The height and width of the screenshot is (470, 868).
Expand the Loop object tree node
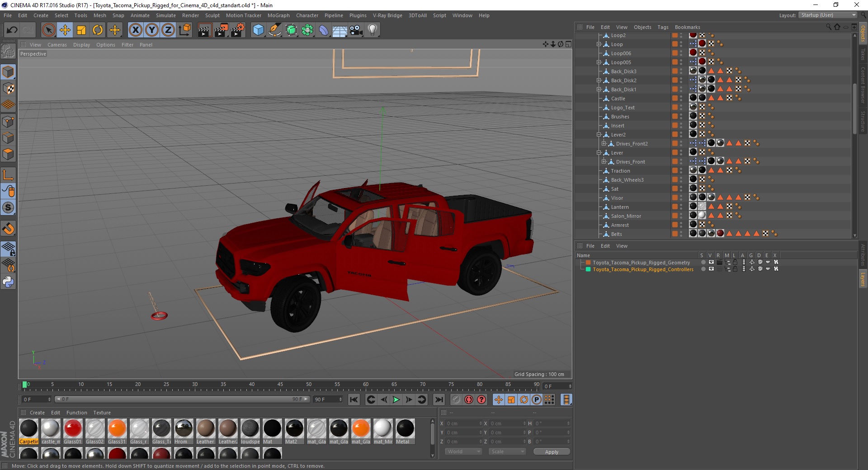click(x=599, y=44)
